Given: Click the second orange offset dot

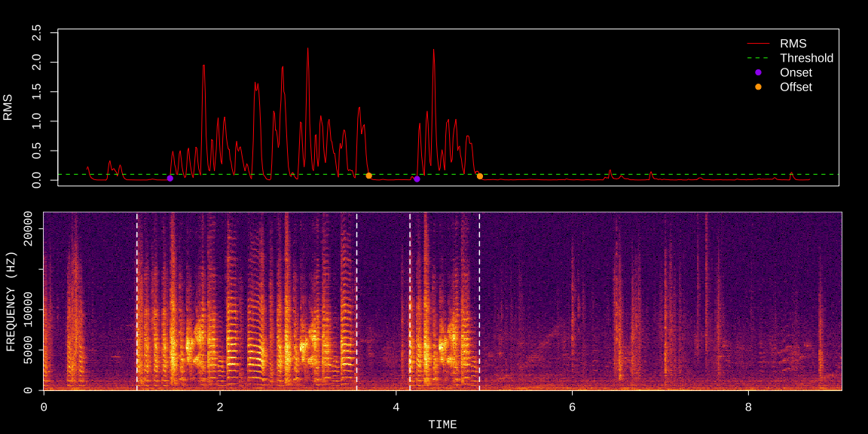Looking at the screenshot, I should point(480,176).
